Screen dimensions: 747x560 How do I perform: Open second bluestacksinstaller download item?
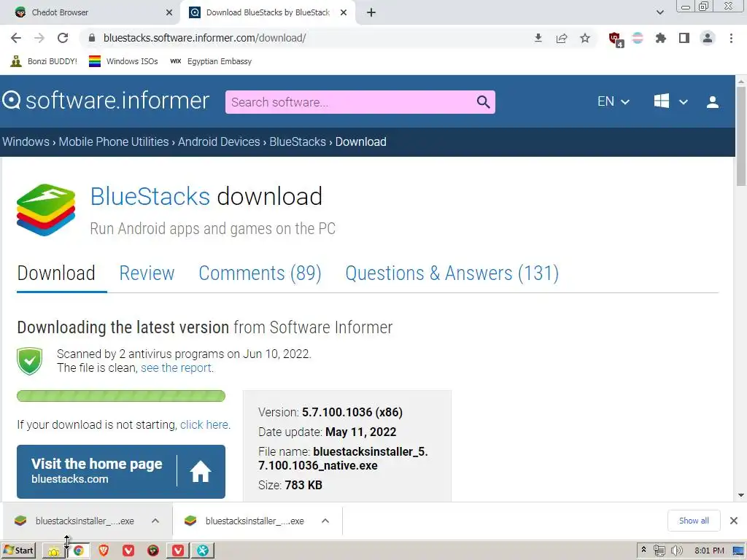coord(245,521)
